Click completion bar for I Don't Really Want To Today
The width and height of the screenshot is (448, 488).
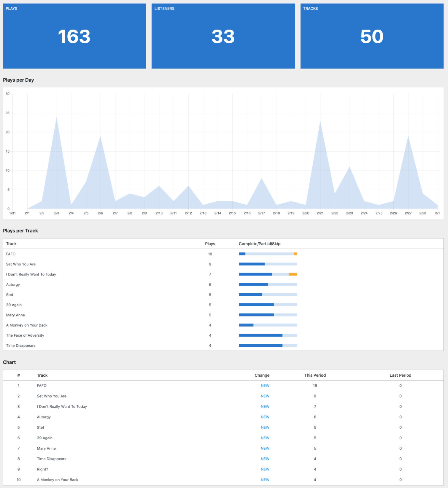click(268, 274)
